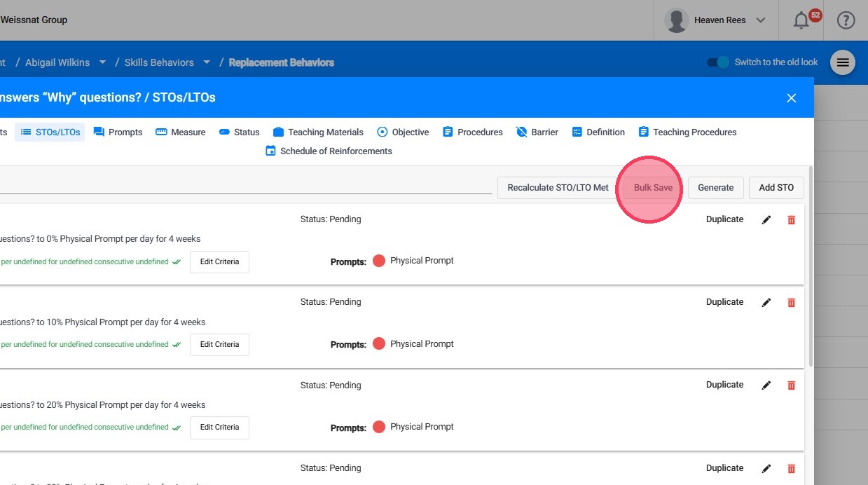Click the help question mark icon
868x485 pixels.
point(846,20)
